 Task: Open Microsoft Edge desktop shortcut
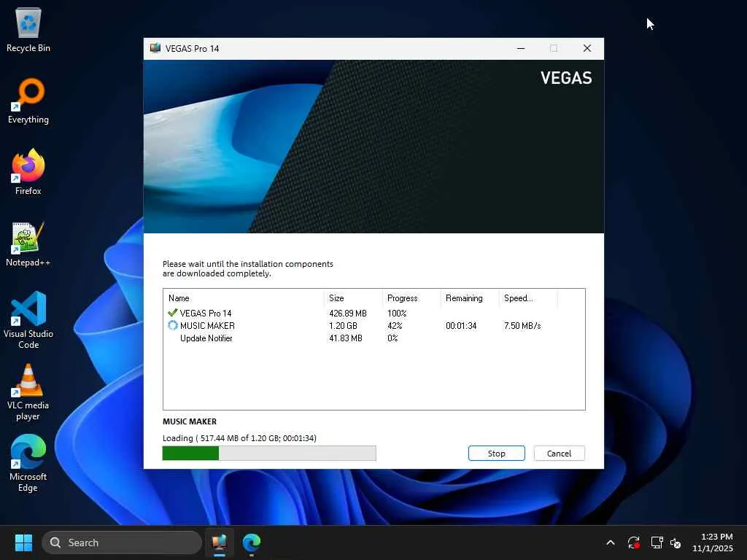(28, 464)
